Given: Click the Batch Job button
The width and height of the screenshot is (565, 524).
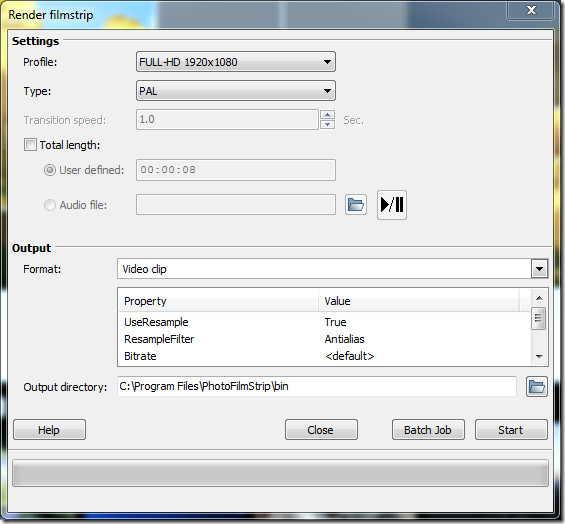Looking at the screenshot, I should pyautogui.click(x=428, y=430).
